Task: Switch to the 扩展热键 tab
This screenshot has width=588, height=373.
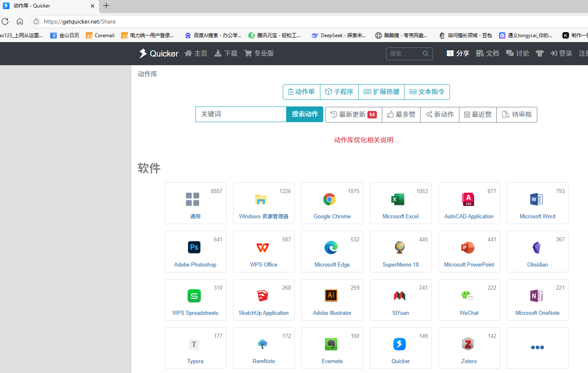Action: [381, 92]
